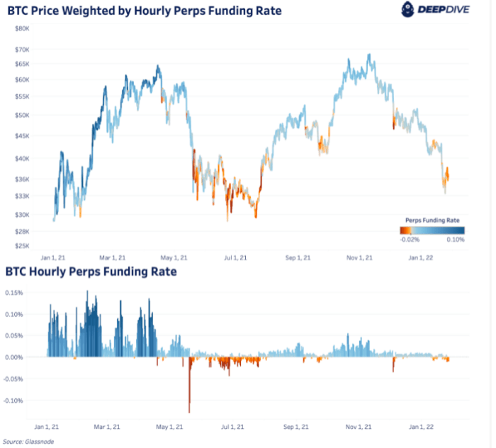Click the BTC Hourly Perps Funding Rate heading
The image size is (496, 448).
point(91,271)
